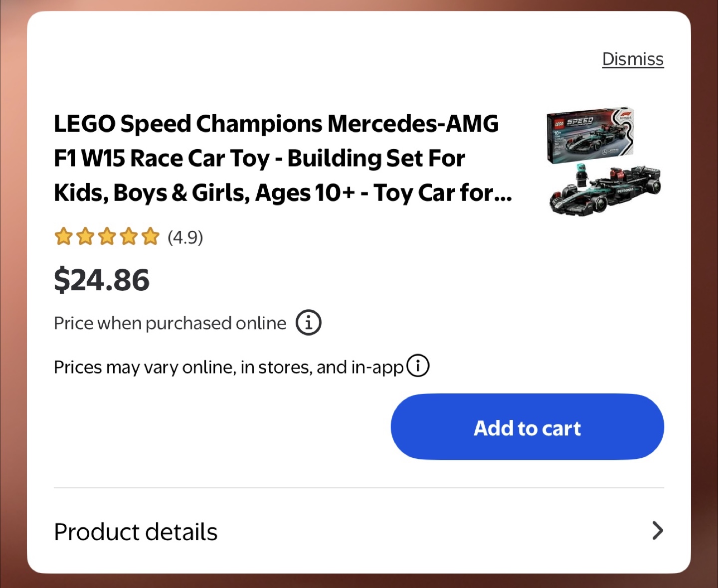This screenshot has width=718, height=588.
Task: Click the assembled Mercedes race car image
Action: tap(618, 192)
